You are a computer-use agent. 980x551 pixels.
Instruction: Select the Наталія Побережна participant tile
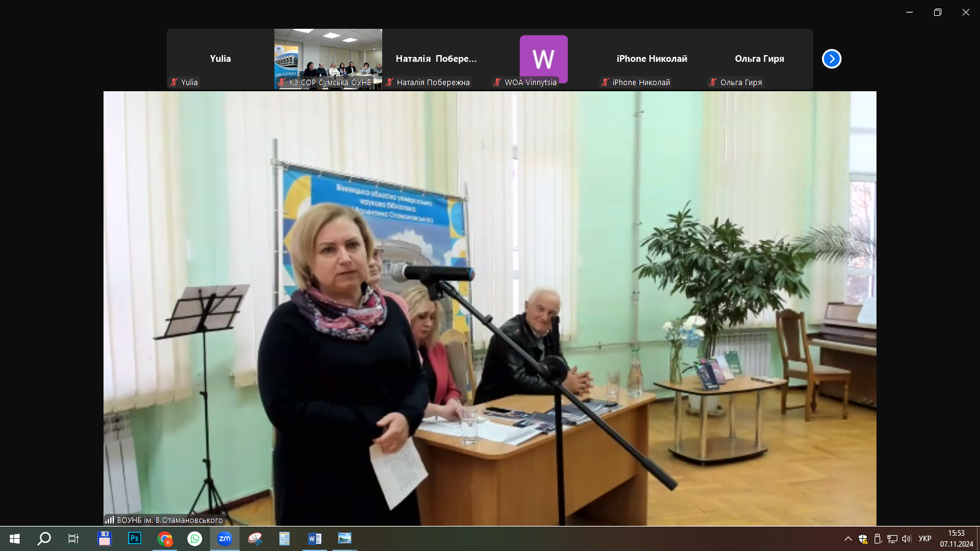(435, 59)
